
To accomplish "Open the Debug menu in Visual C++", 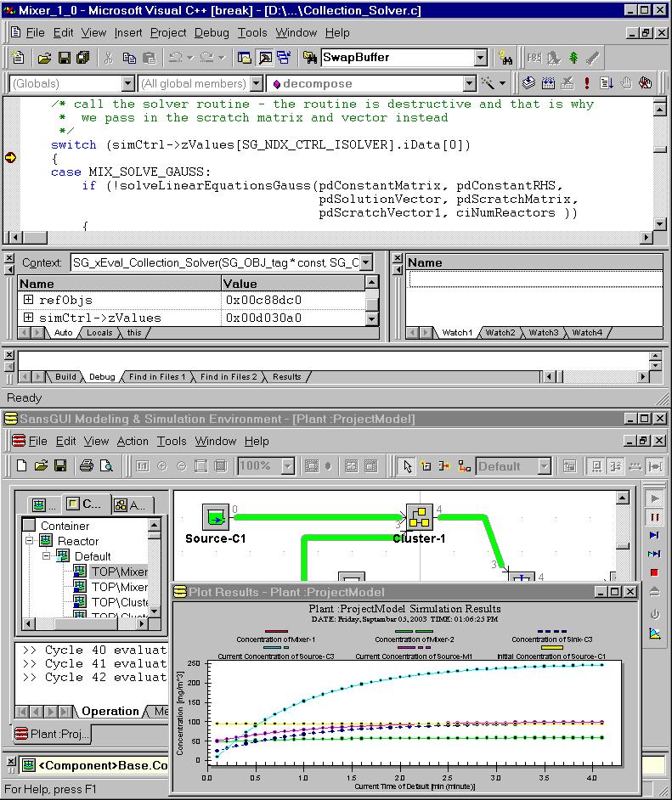I will pyautogui.click(x=212, y=32).
